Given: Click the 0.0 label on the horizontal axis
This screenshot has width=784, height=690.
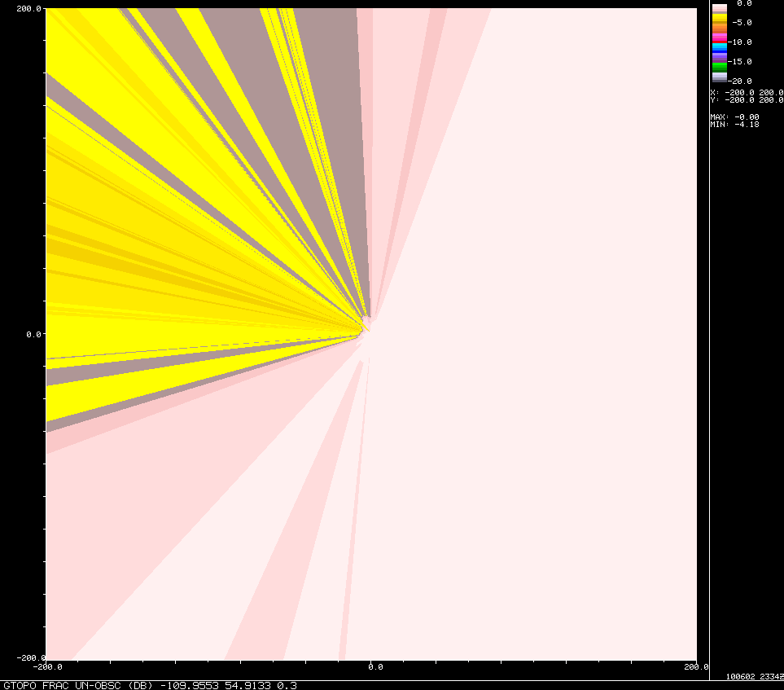Looking at the screenshot, I should [x=375, y=667].
